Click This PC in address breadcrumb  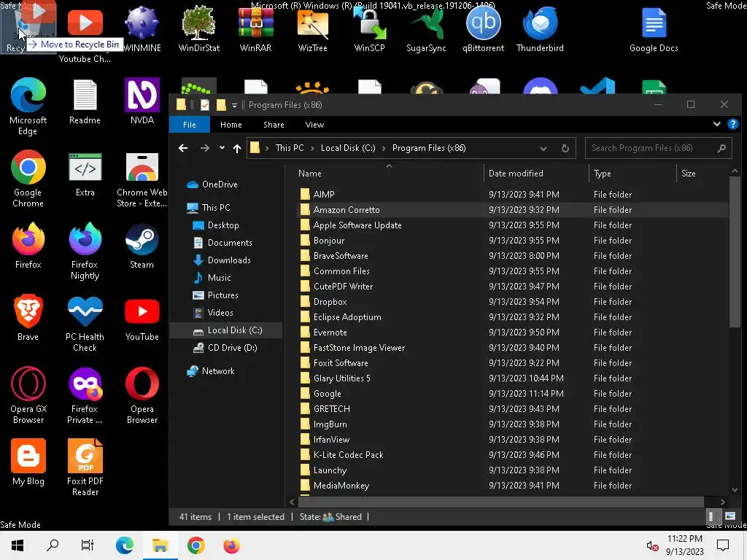pyautogui.click(x=289, y=148)
